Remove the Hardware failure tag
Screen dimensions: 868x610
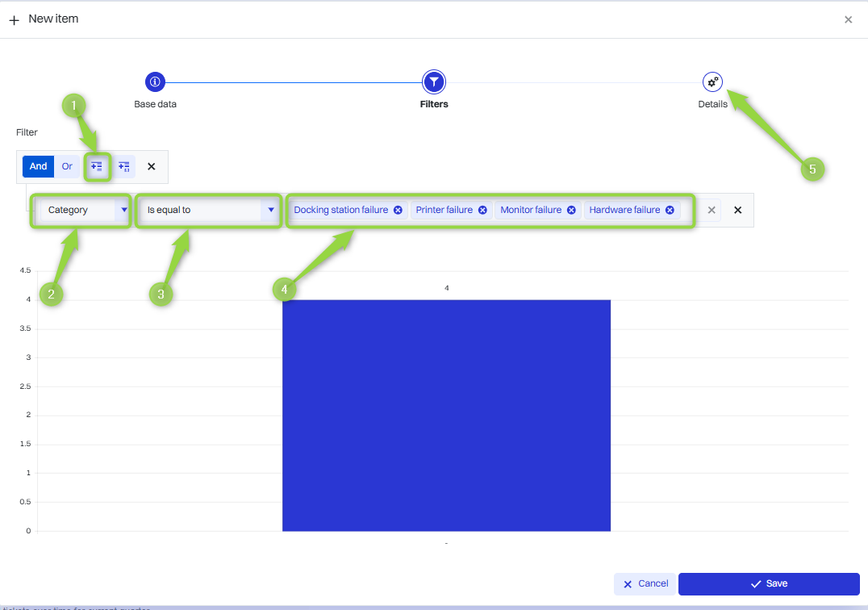coord(670,210)
